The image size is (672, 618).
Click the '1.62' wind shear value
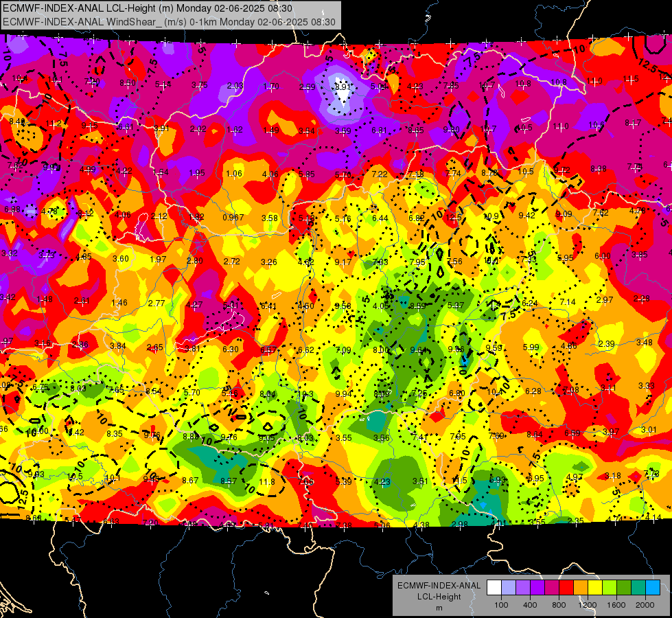tap(235, 130)
